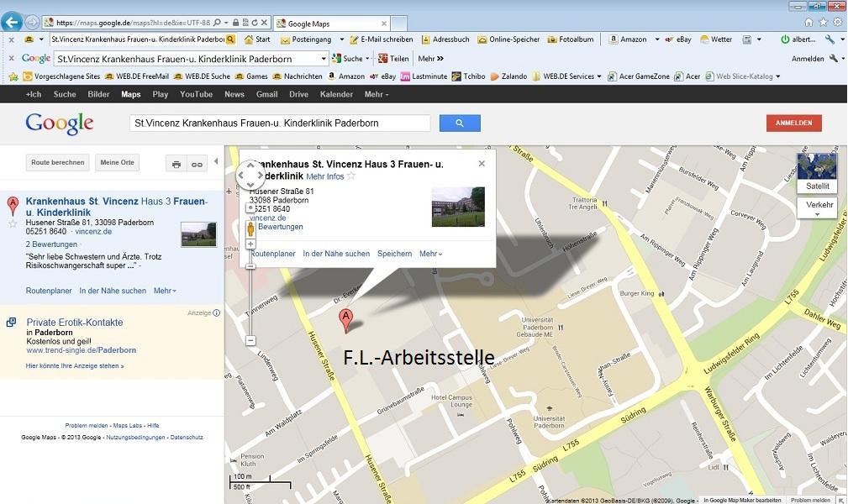Open Bilder in the black Google bar
Viewport: 848px width, 504px height.
click(98, 94)
